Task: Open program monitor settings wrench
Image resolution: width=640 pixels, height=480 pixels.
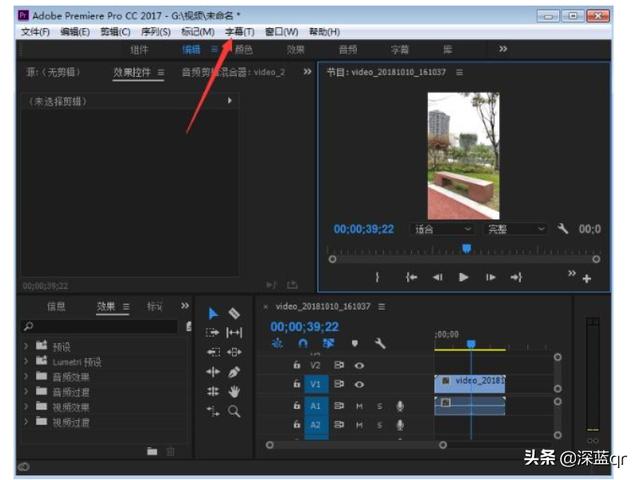Action: (x=563, y=229)
